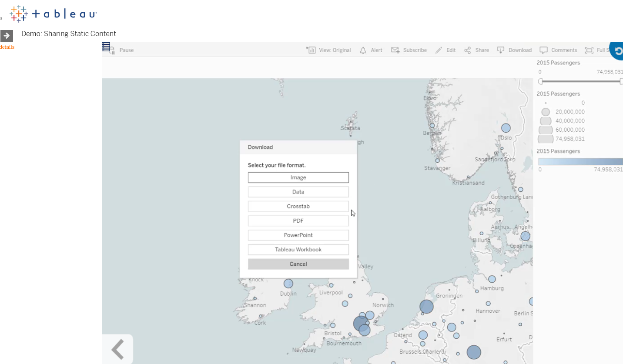
Task: Click the Share icon in toolbar
Action: coord(468,50)
